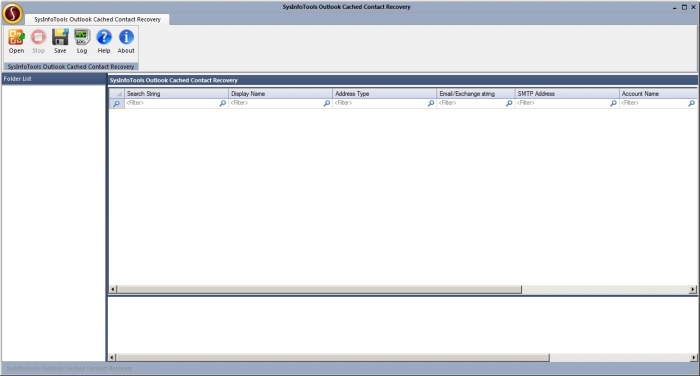Sort by SMTP Address column header

(x=567, y=94)
